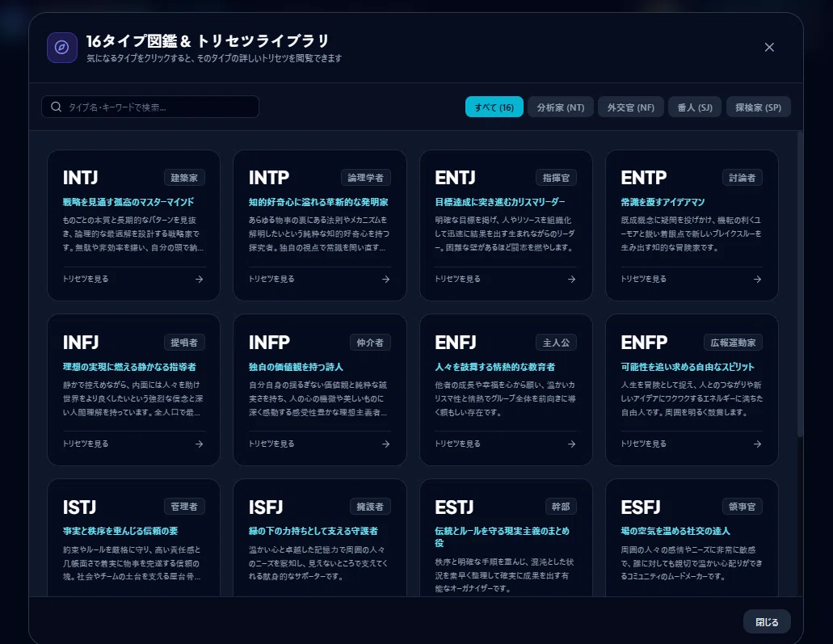Open トリセツを見る link on INTJ card
The image size is (833, 644).
coord(86,279)
